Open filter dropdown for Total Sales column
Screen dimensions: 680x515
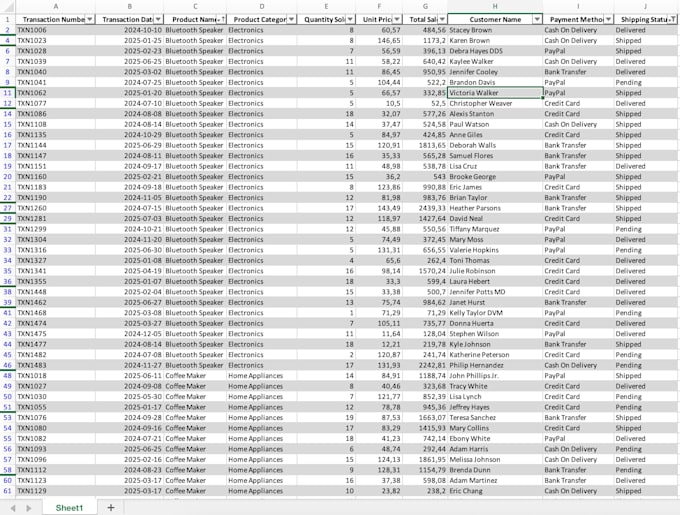point(442,19)
